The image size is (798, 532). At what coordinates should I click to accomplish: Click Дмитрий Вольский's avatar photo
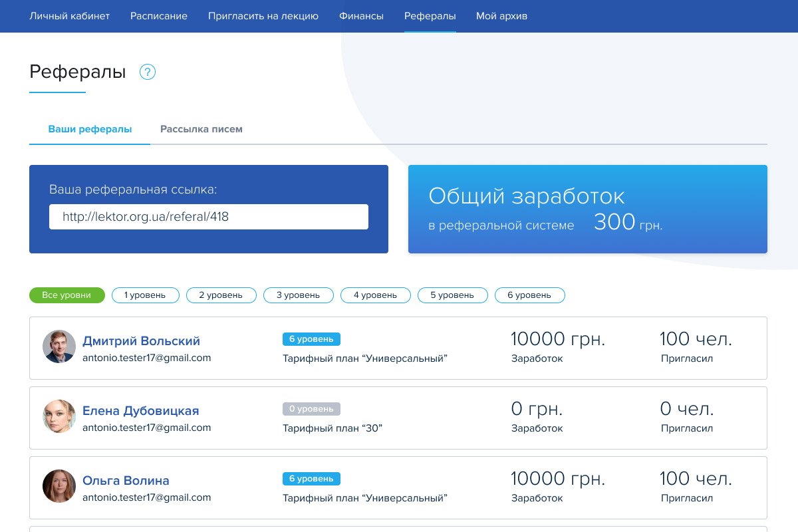[59, 346]
